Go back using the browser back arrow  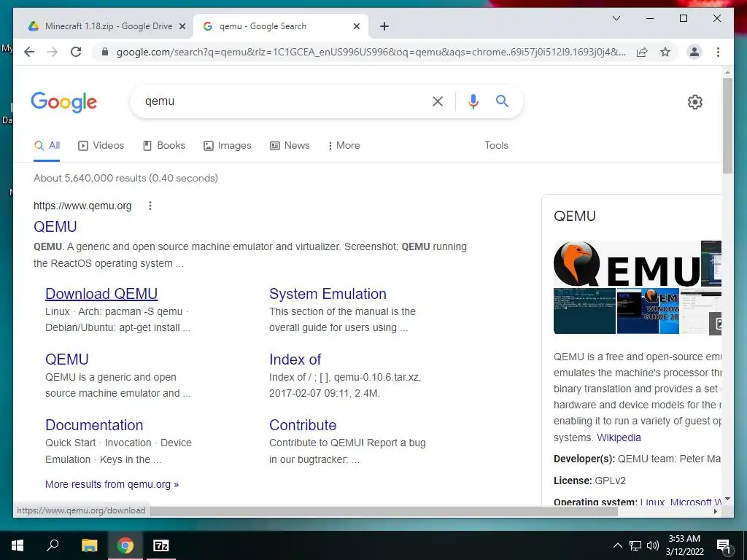click(29, 52)
